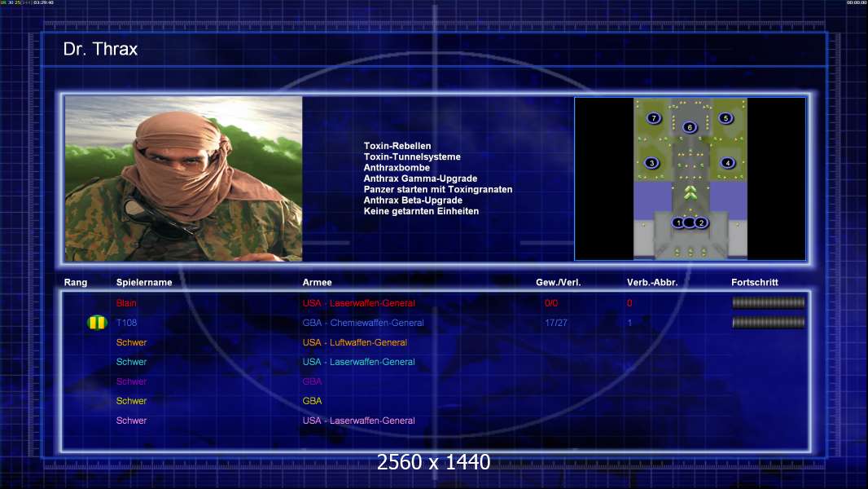Click Toxin-Tunnelsysteme in the ability list
The width and height of the screenshot is (868, 489).
pos(412,156)
